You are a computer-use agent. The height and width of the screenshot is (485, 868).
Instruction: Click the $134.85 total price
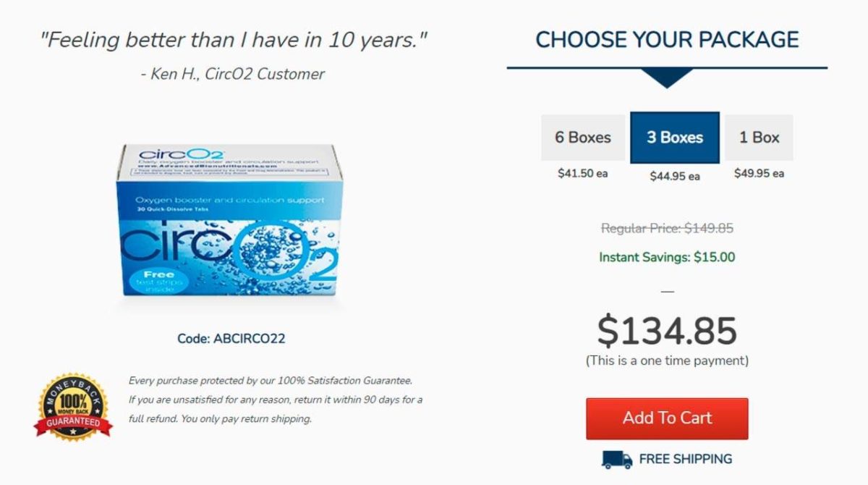(x=666, y=331)
